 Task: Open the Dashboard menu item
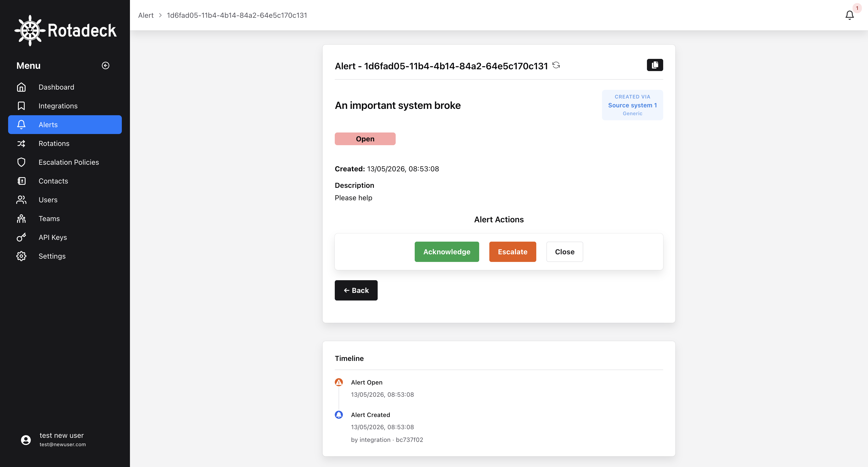[x=65, y=87]
